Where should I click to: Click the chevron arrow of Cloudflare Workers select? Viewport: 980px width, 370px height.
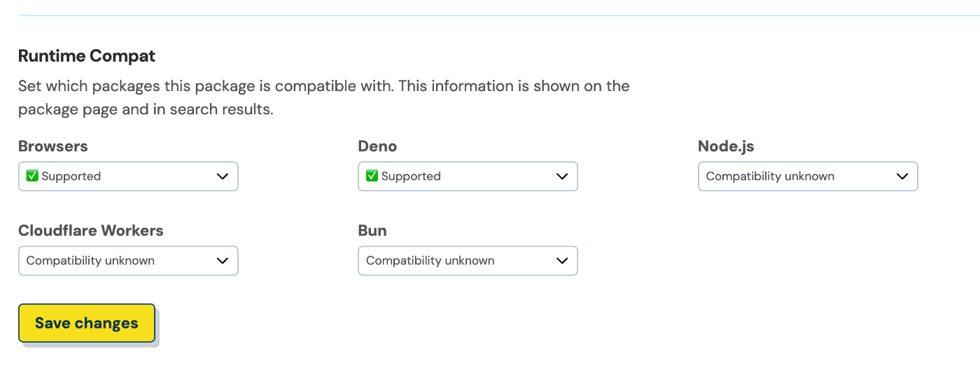click(223, 261)
